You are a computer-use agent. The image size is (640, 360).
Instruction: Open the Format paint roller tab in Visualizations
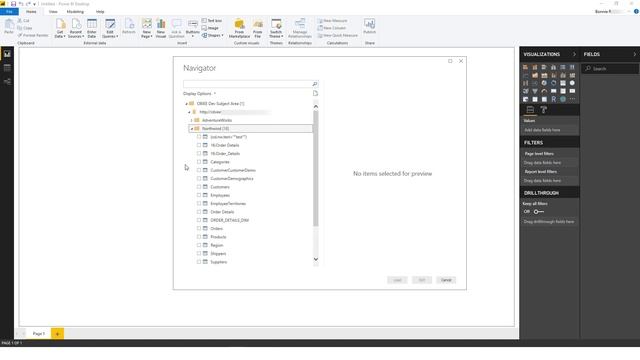click(x=544, y=109)
